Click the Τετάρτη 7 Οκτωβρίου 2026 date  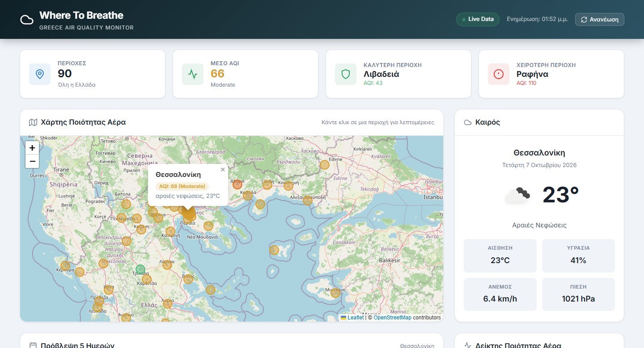pos(539,165)
